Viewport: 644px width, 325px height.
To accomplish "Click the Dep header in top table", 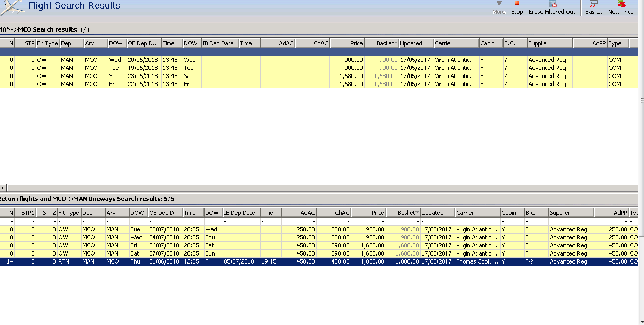I will (x=71, y=43).
